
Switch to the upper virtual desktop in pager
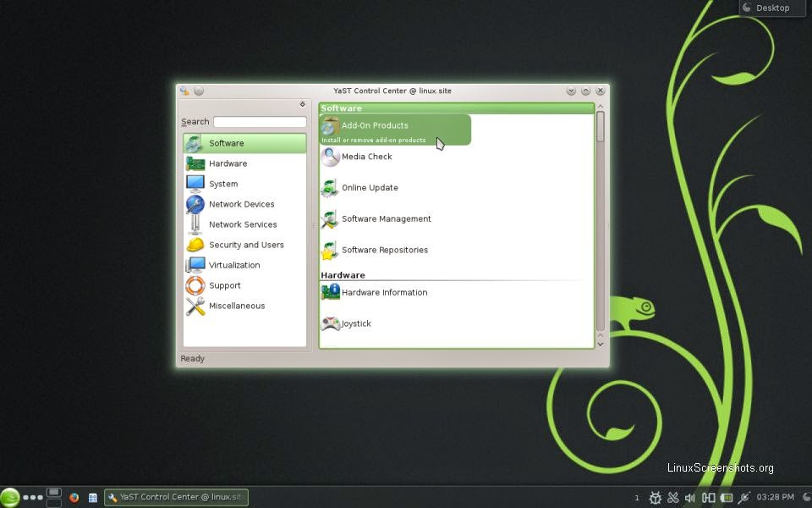(54, 492)
